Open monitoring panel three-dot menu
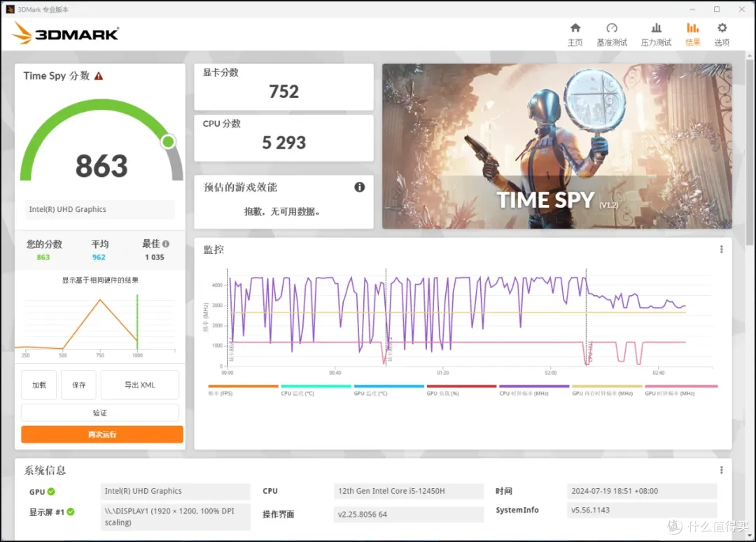756x542 pixels. point(721,249)
